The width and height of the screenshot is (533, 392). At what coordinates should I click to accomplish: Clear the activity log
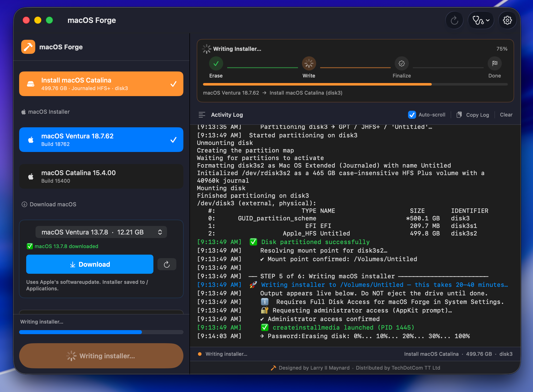tap(506, 115)
